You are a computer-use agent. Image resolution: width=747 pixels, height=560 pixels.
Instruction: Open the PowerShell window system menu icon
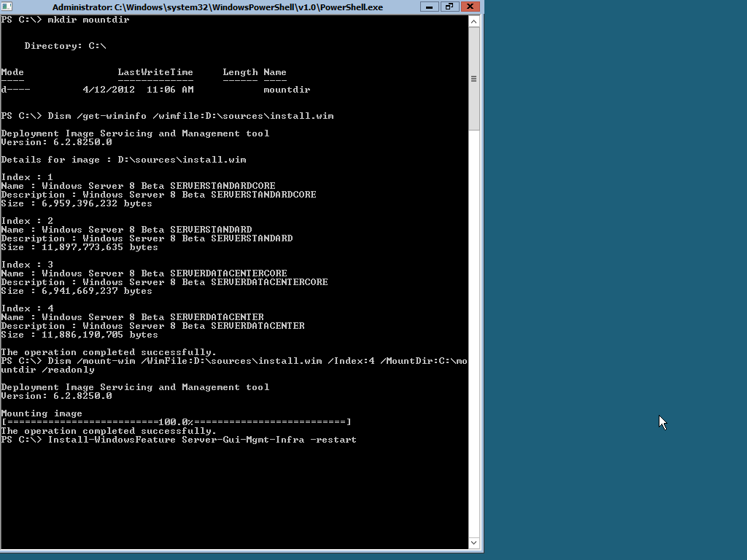click(7, 7)
